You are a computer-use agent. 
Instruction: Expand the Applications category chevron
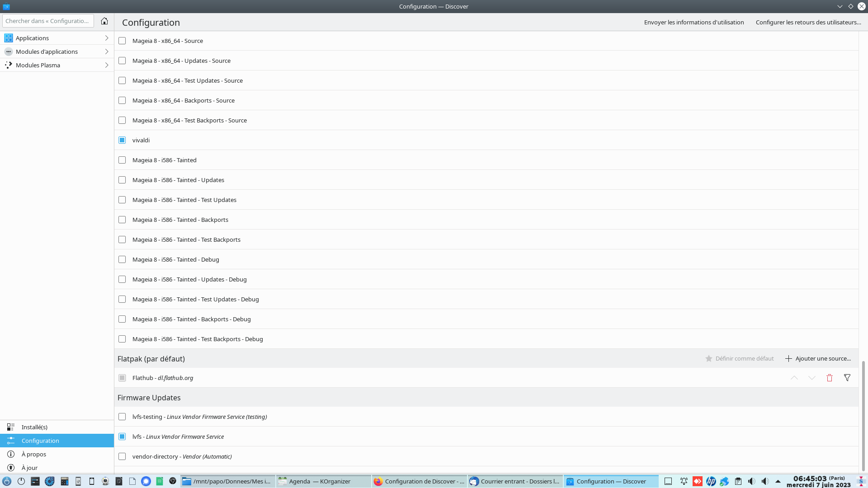[x=107, y=38]
